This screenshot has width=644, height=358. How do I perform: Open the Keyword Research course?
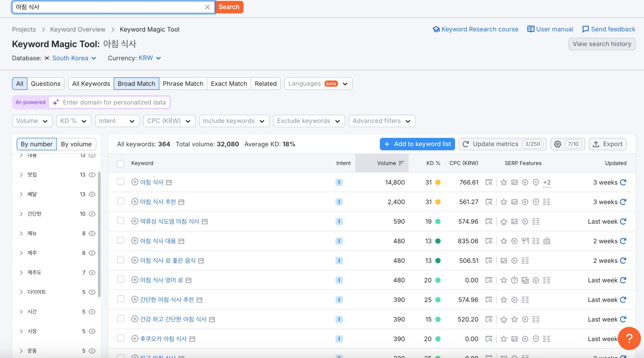point(479,29)
